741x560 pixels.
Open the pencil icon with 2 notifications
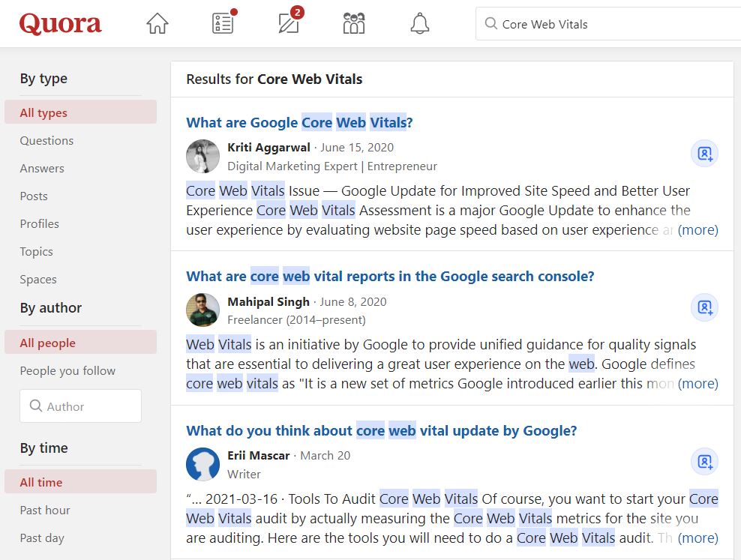tap(287, 23)
